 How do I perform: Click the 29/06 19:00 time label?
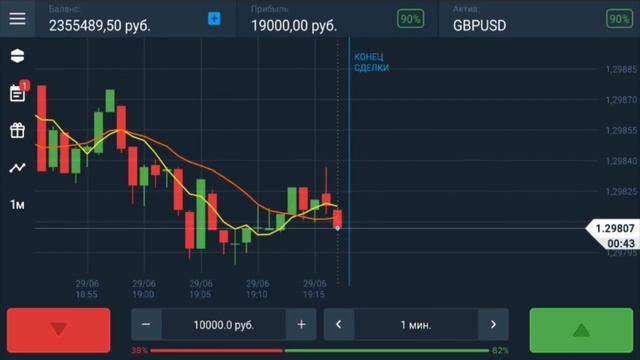tap(144, 289)
